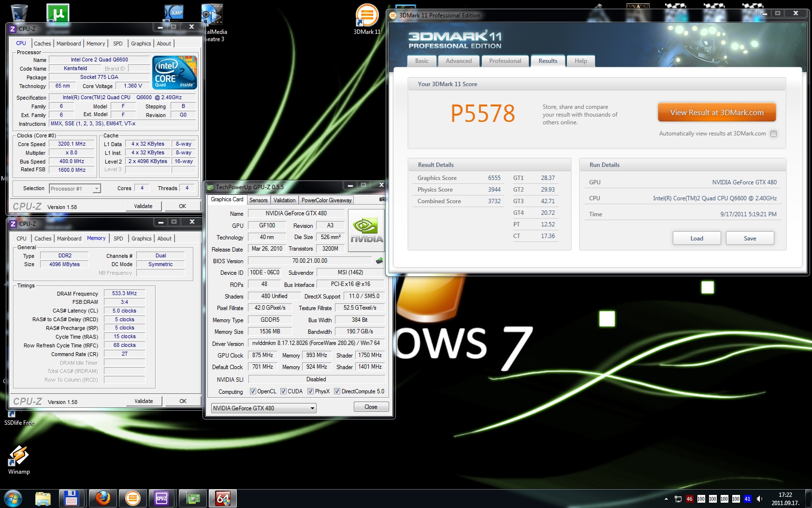The width and height of the screenshot is (812, 508).
Task: Click the GPU Clock field showing 875 MHz
Action: [262, 355]
